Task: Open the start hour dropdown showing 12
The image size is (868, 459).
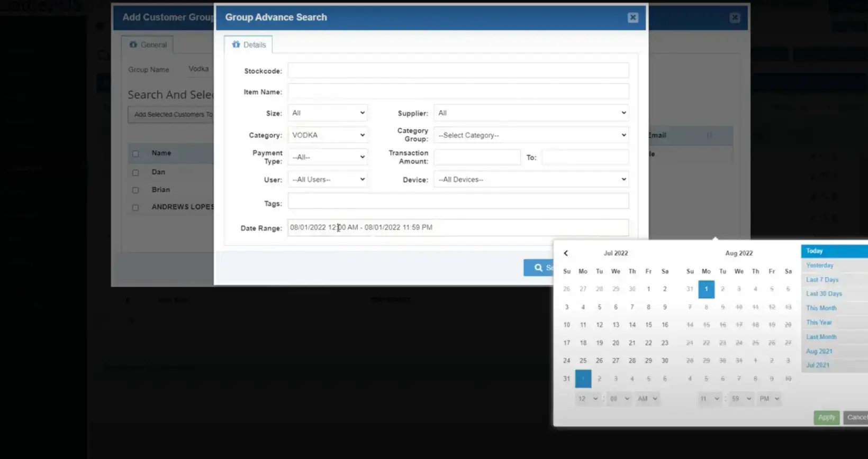Action: [x=587, y=399]
